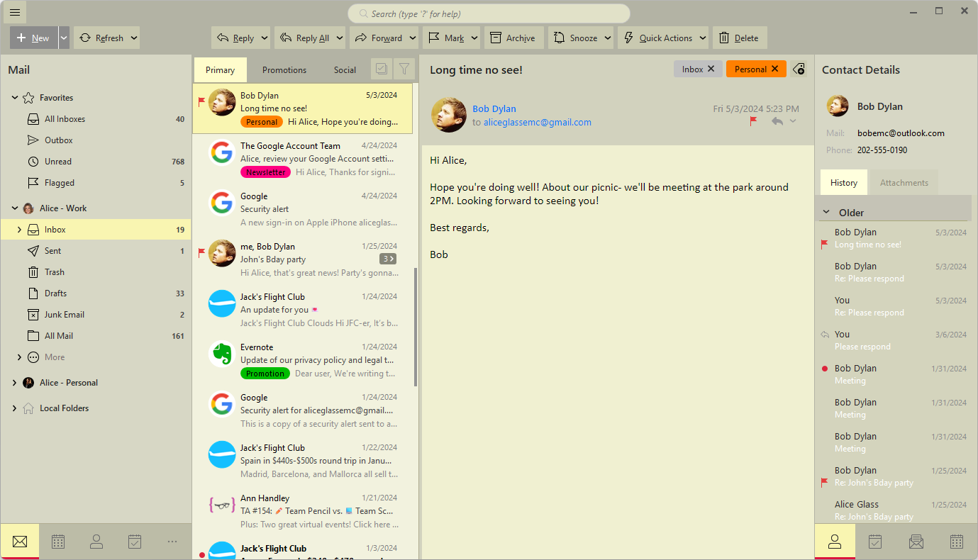Switch to the Promotions tab
Screen dimensions: 978x560
pos(284,70)
